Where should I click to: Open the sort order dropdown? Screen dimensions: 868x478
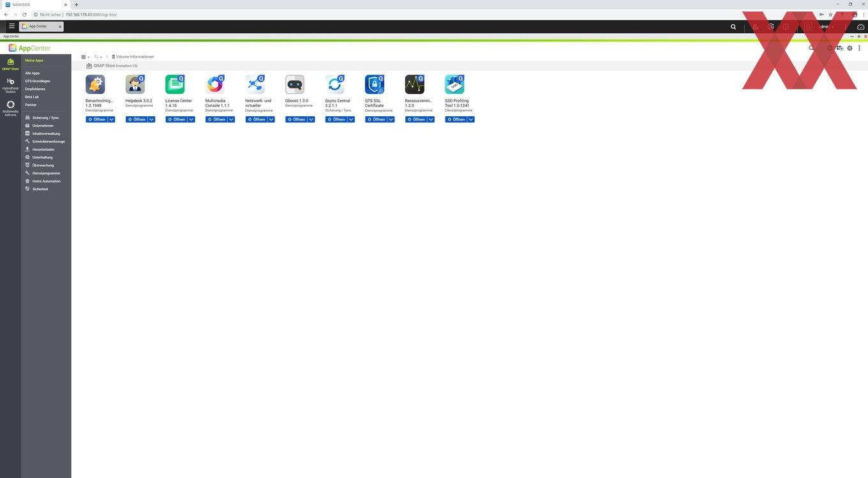(x=98, y=57)
